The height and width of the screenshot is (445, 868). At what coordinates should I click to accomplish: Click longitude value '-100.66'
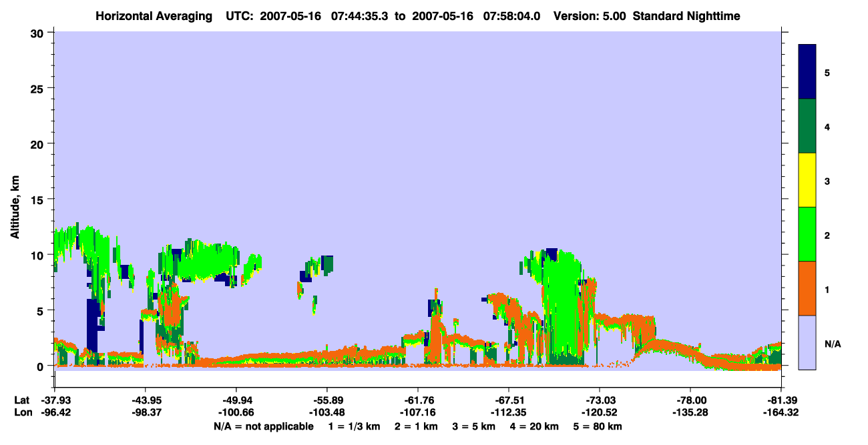pos(236,412)
